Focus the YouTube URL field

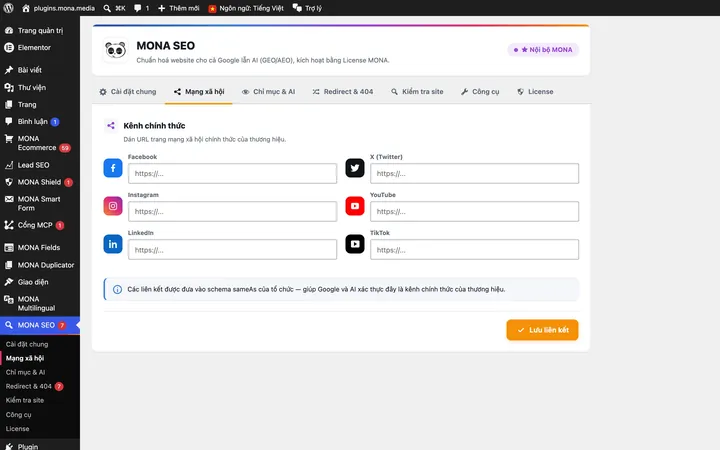[x=474, y=212]
